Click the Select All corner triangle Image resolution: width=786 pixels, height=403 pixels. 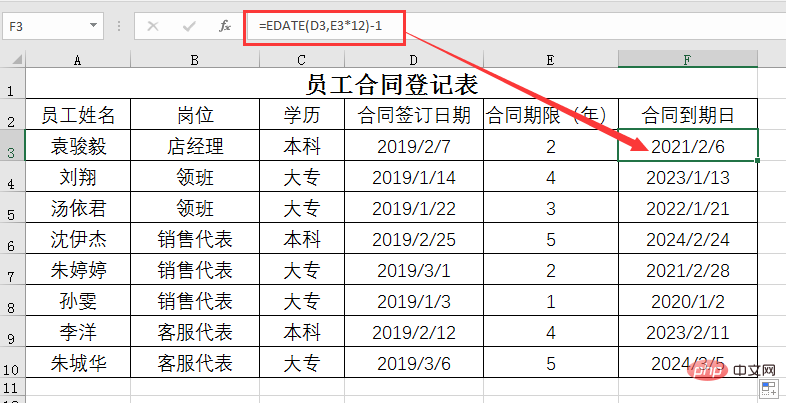(17, 60)
